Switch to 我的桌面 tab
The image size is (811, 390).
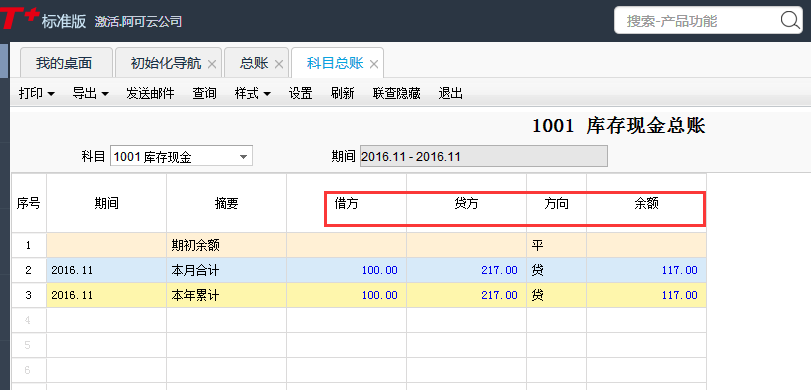click(x=66, y=63)
